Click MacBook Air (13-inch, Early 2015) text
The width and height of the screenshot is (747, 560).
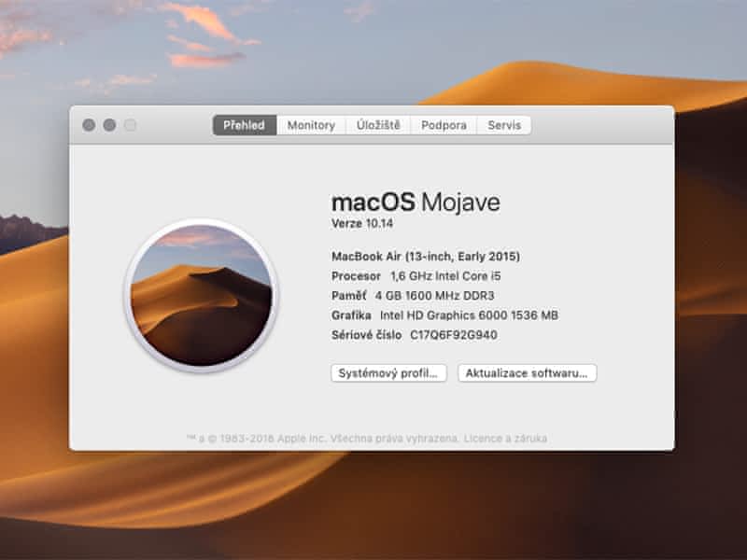pyautogui.click(x=426, y=257)
